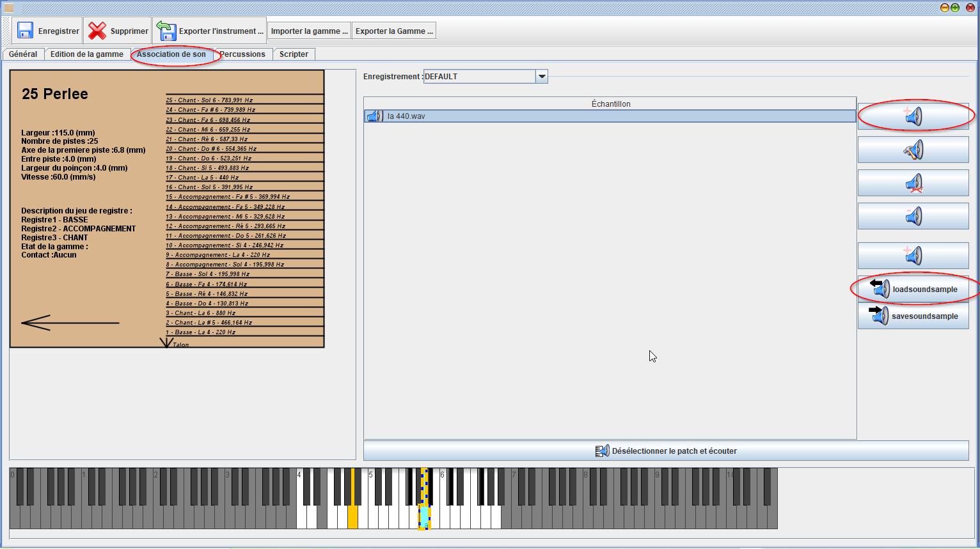The image size is (980, 549).
Task: Click the speaker with hammer icon button
Action: click(913, 150)
